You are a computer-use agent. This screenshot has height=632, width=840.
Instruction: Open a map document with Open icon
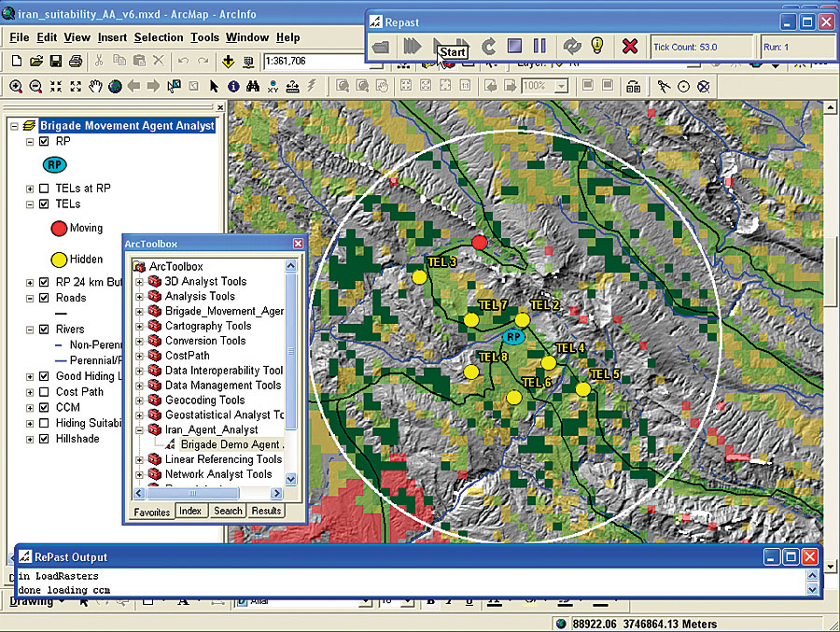35,61
